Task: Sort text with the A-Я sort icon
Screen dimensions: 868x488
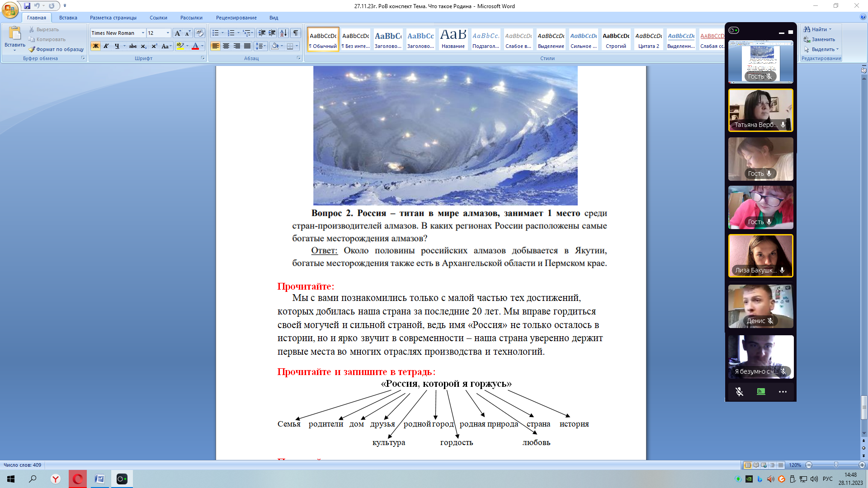Action: pos(283,33)
